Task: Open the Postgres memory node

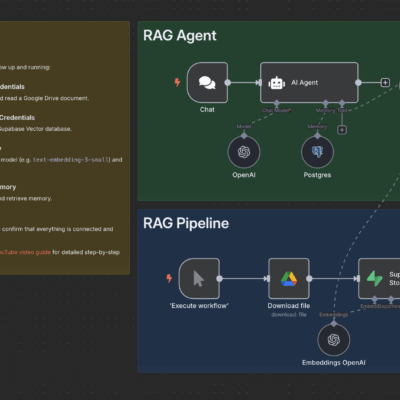Action: (x=317, y=152)
